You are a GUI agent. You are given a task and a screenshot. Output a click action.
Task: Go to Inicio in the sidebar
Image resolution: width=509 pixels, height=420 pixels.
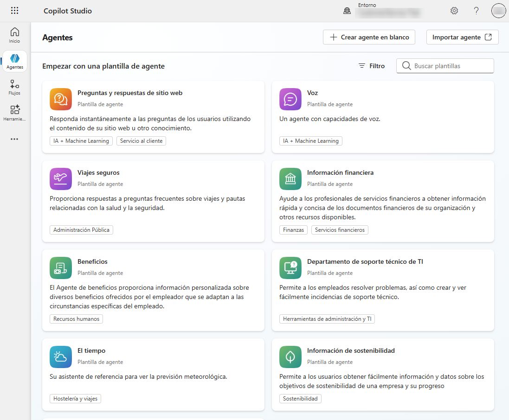pos(14,35)
